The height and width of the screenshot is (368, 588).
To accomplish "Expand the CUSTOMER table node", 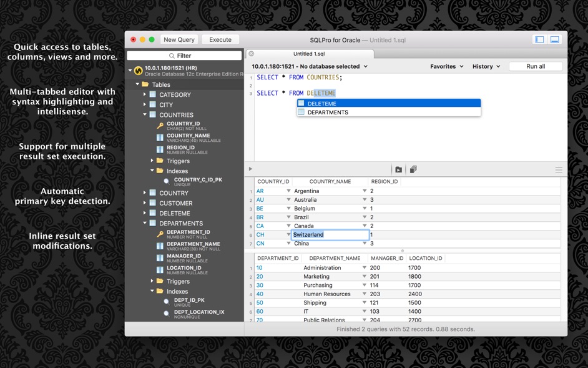I will point(145,203).
